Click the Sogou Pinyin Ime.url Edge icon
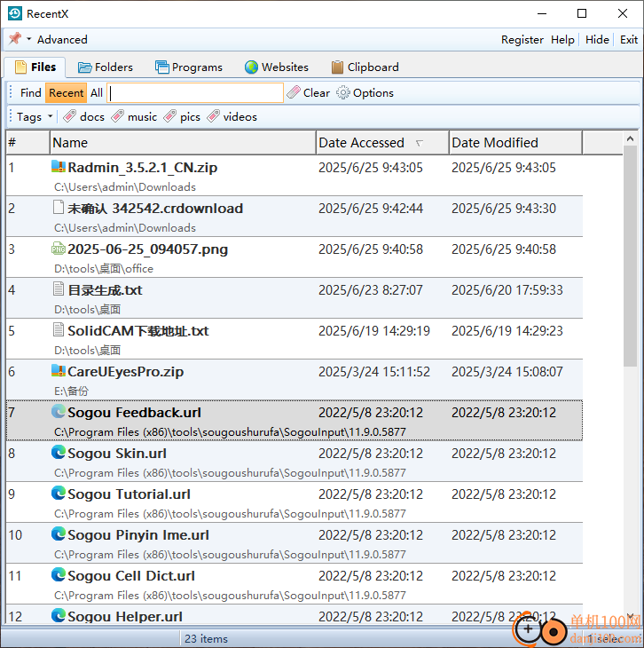 (x=59, y=534)
